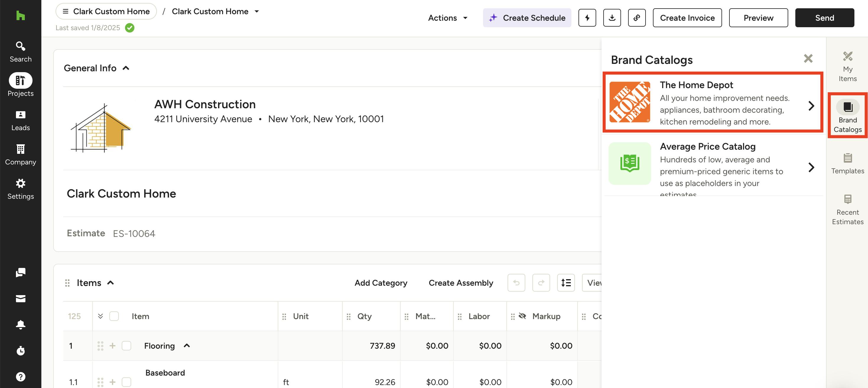Click Create Assembly link

point(461,283)
